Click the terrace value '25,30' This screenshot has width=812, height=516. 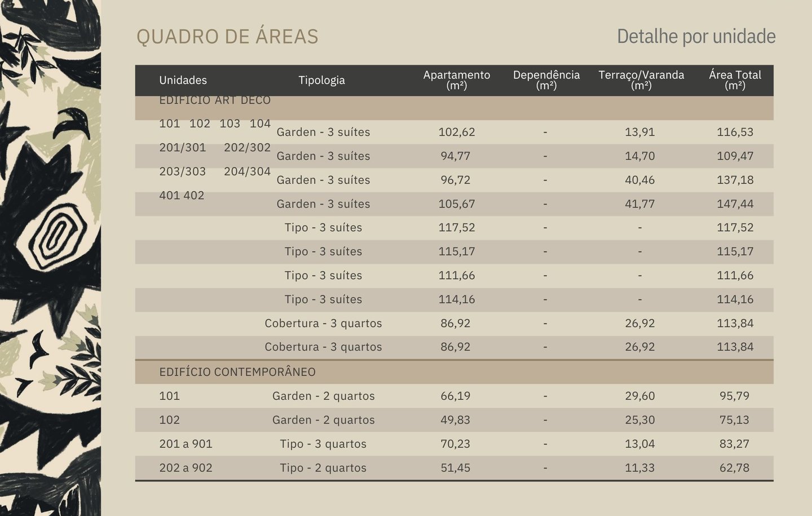[x=640, y=420]
